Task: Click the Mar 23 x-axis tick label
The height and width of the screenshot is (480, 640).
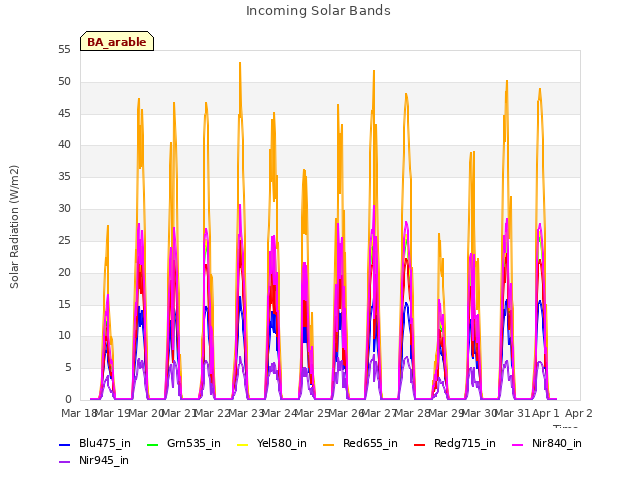Action: [245, 413]
